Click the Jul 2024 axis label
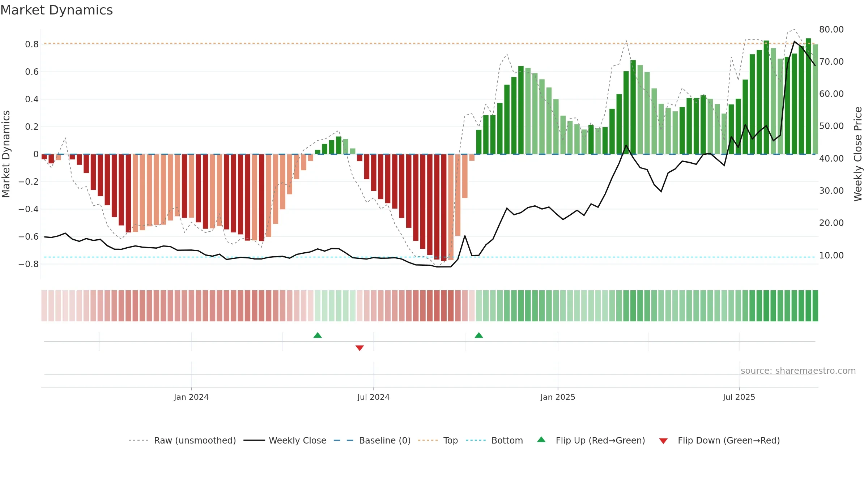Viewport: 868px width, 488px height. (373, 397)
